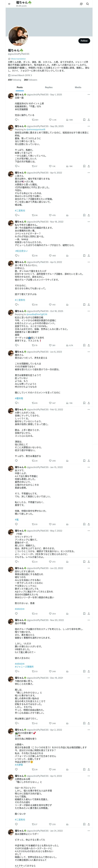Open the 268 Followers list
This screenshot has width=98, height=868.
(x=30, y=80)
